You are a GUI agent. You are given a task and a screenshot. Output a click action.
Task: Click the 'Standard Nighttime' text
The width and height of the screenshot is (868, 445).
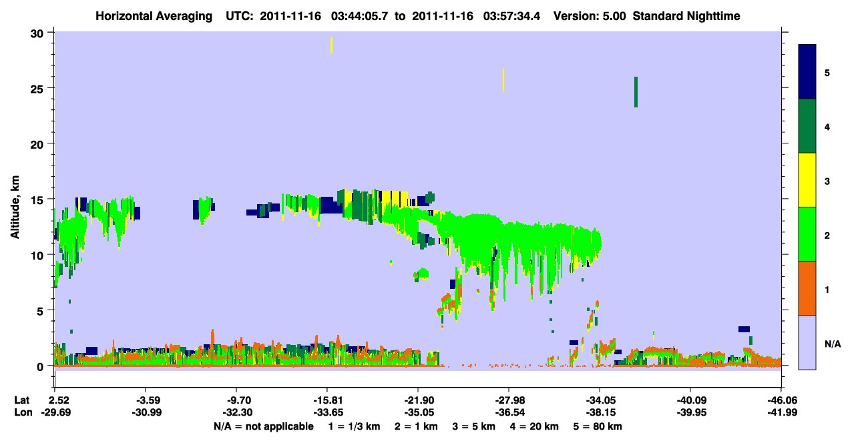point(686,15)
